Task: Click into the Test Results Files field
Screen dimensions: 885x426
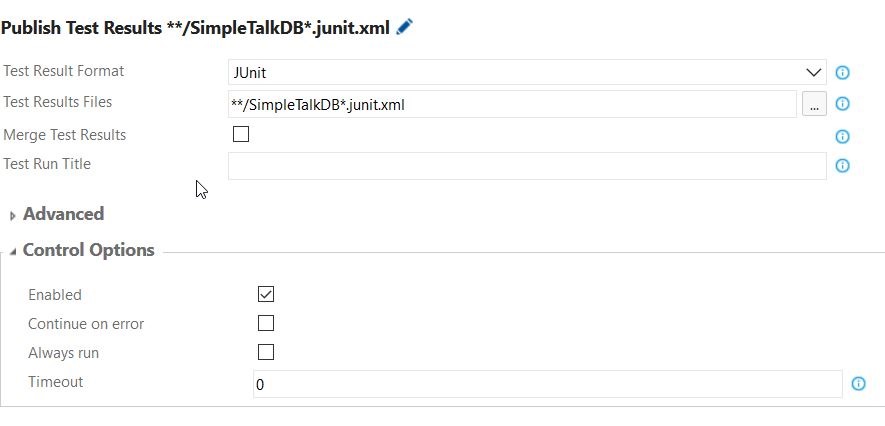Action: [x=511, y=104]
